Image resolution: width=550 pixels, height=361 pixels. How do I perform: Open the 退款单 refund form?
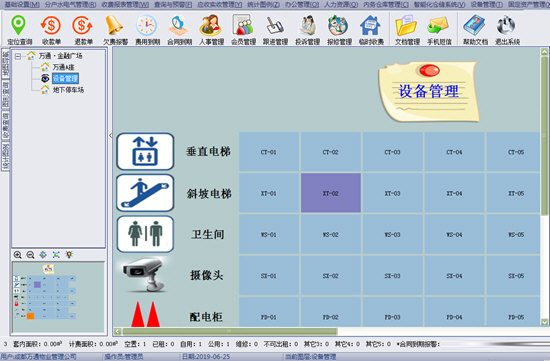[x=83, y=30]
